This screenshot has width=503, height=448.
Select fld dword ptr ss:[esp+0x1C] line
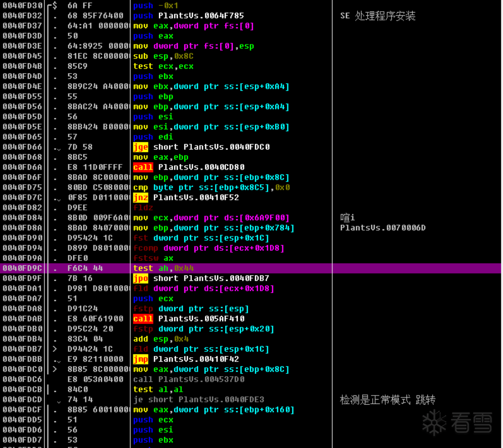pyautogui.click(x=201, y=349)
